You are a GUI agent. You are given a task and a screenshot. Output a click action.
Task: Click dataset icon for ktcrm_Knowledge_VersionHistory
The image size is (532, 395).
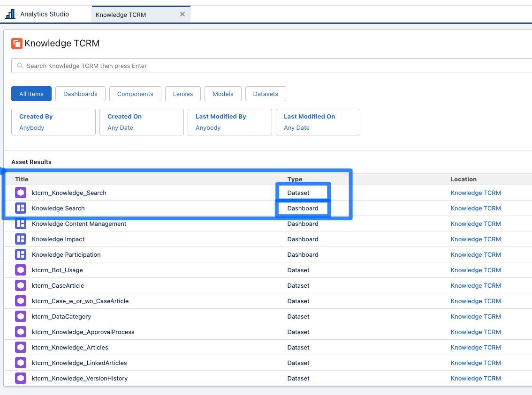pos(21,379)
